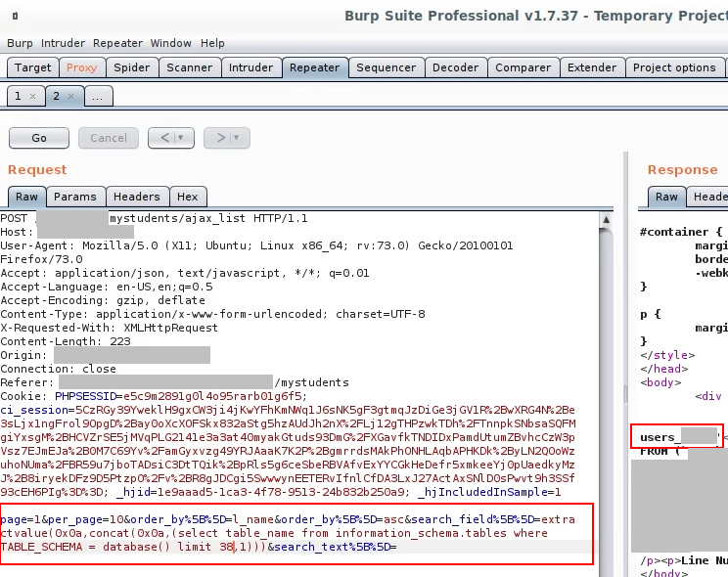Image resolution: width=728 pixels, height=577 pixels.
Task: Click the PHPSESSID cookie value
Action: [212, 396]
